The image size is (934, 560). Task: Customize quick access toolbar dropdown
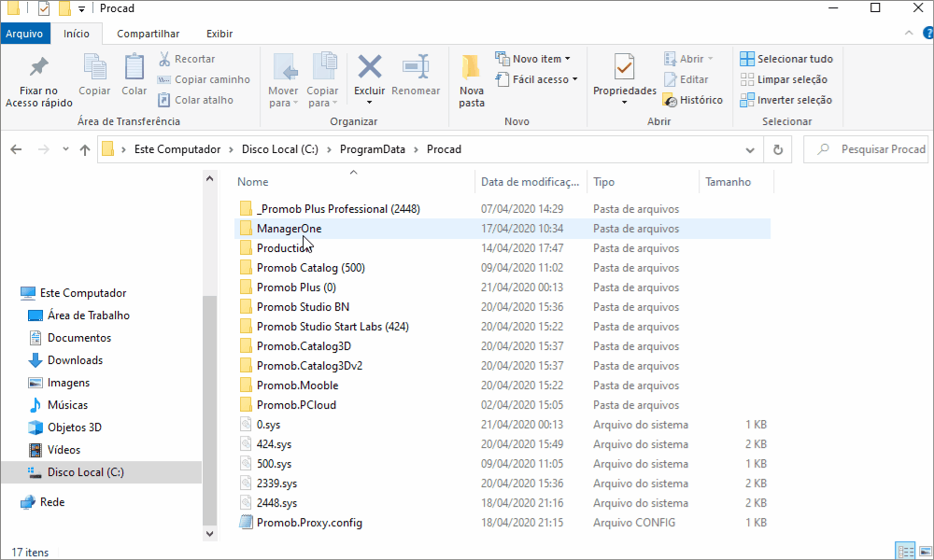pos(81,9)
